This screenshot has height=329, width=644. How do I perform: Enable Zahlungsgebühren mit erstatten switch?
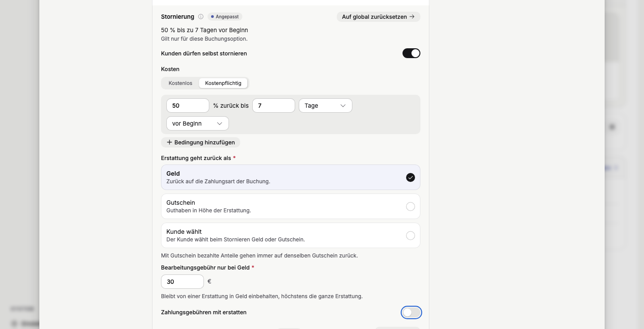411,312
